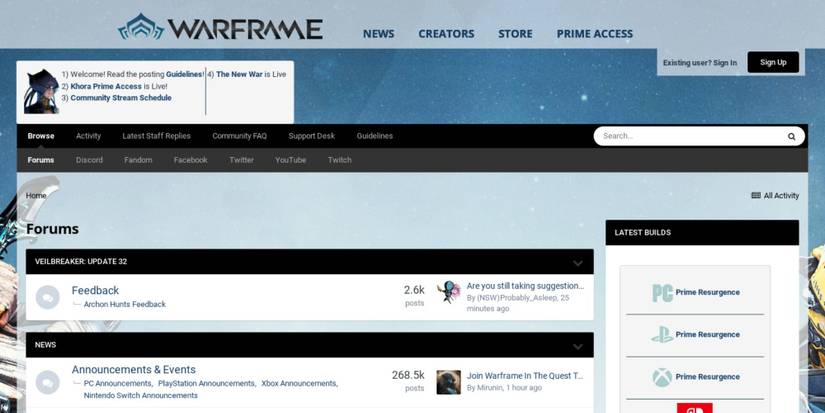Open the Xbox Announcements subforum

coord(299,384)
